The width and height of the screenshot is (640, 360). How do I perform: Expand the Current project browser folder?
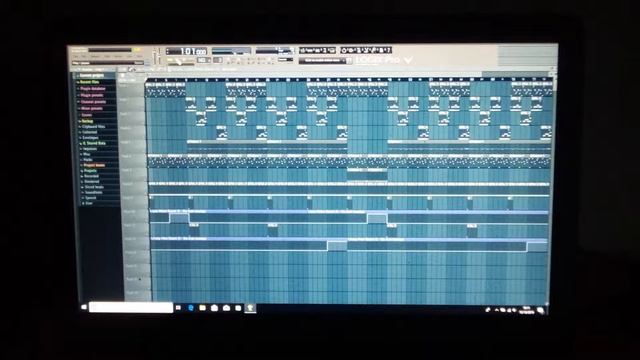pos(91,76)
